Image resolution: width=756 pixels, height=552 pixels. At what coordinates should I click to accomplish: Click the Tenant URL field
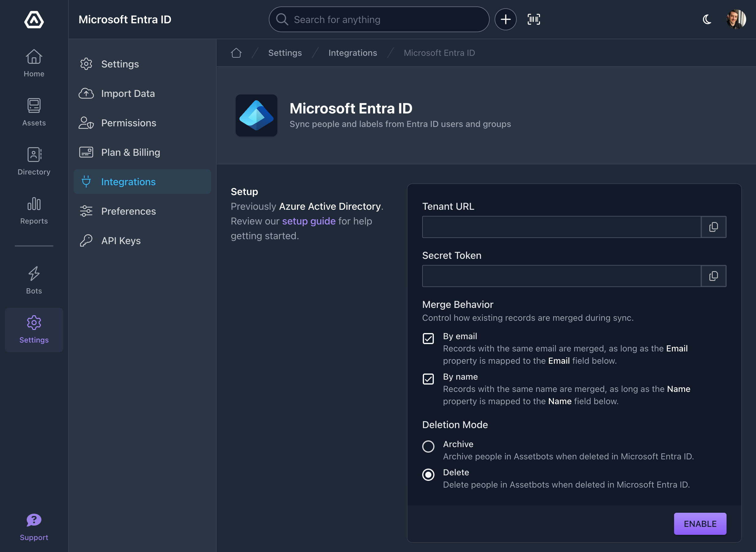(x=561, y=227)
